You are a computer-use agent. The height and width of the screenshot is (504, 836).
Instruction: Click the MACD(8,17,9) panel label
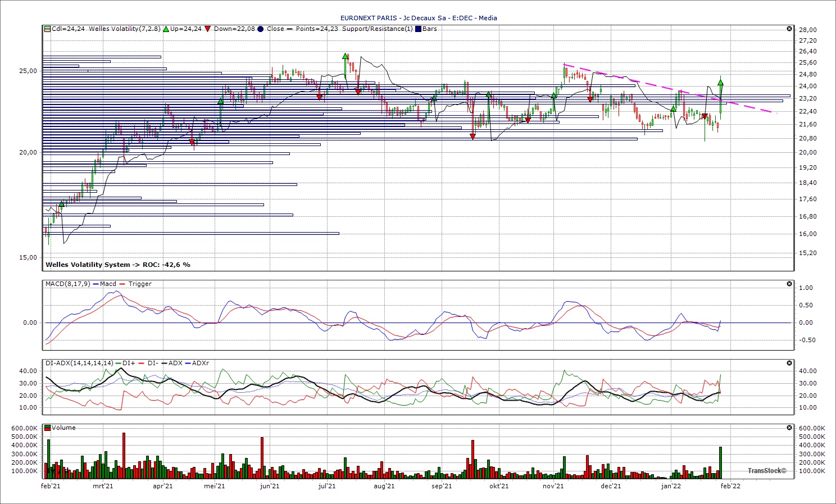68,284
